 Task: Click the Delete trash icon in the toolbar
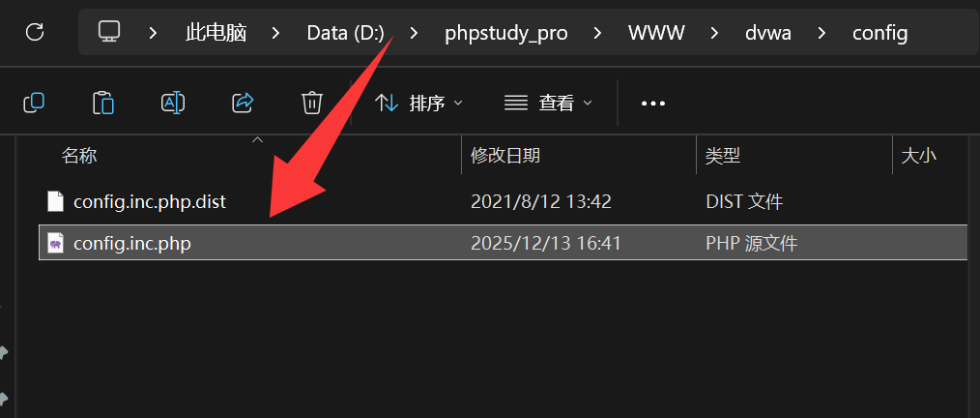click(312, 103)
